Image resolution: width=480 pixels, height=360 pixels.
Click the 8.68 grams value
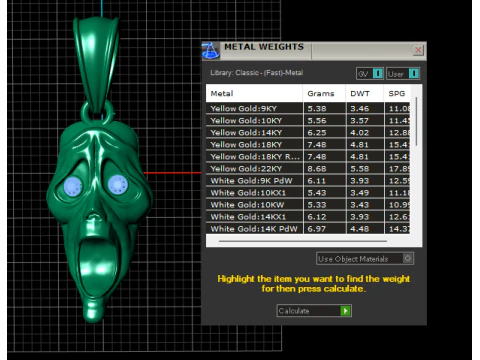[317, 169]
